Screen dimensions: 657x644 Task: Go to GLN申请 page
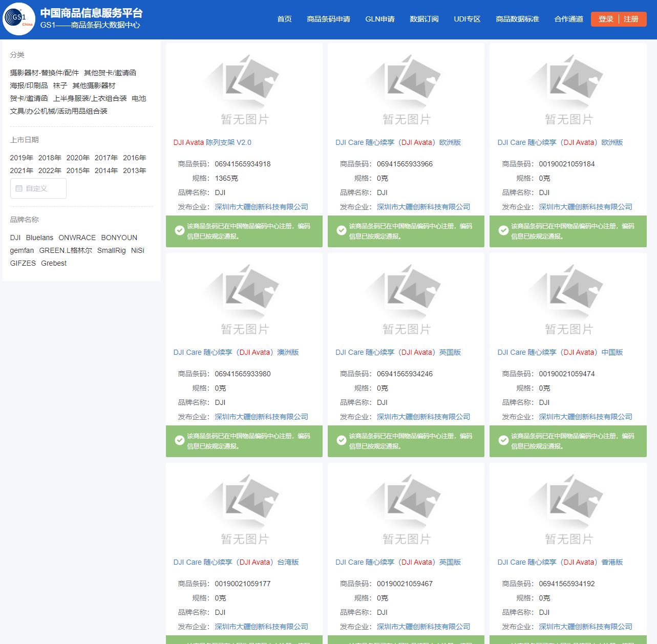pos(380,19)
